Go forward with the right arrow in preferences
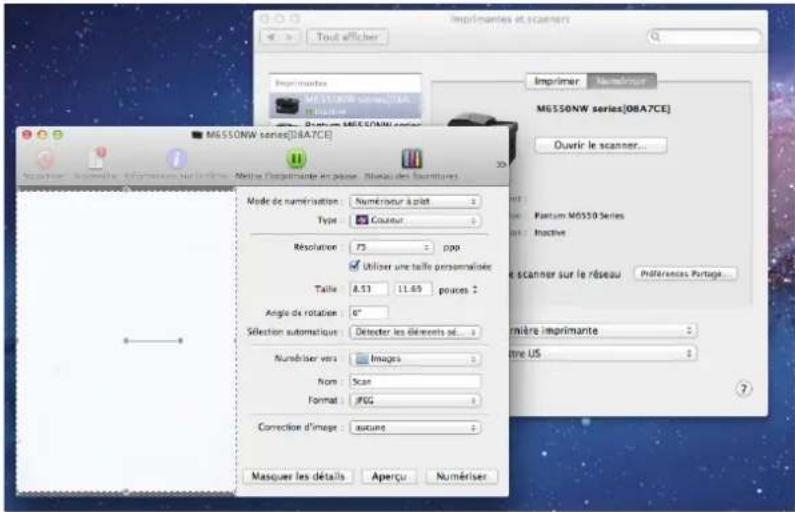 (290, 37)
